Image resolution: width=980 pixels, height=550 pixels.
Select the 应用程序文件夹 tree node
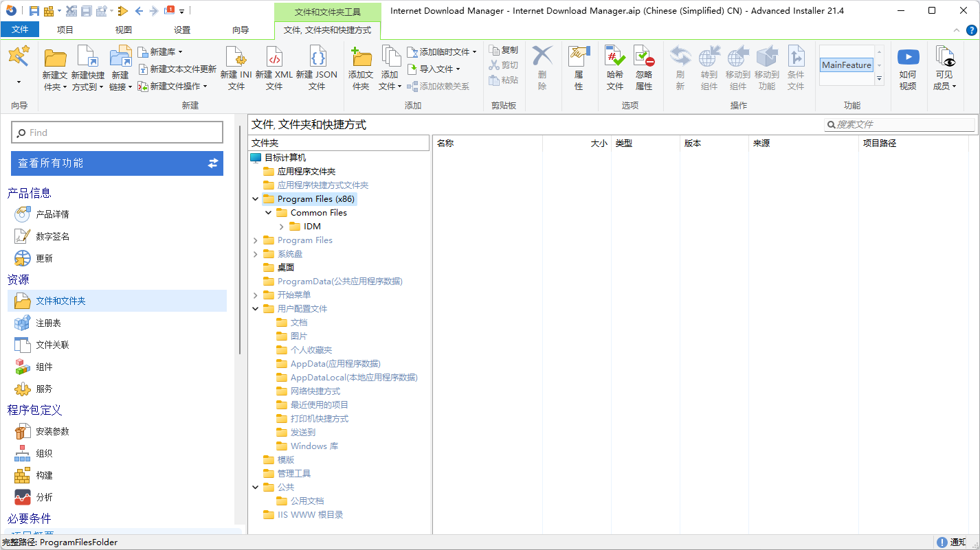(x=307, y=172)
